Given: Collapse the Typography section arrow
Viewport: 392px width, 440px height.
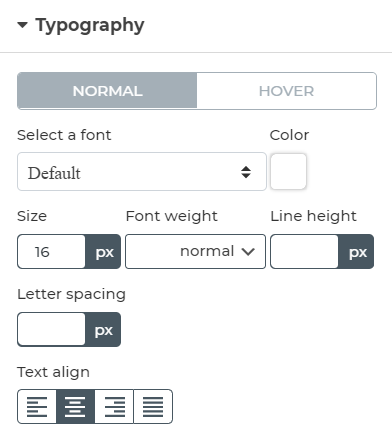Looking at the screenshot, I should click(22, 25).
